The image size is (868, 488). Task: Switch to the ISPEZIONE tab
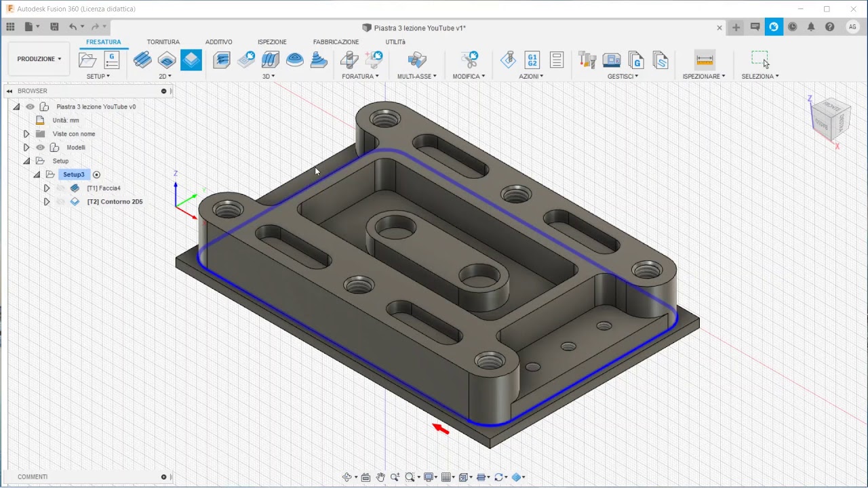click(x=272, y=42)
